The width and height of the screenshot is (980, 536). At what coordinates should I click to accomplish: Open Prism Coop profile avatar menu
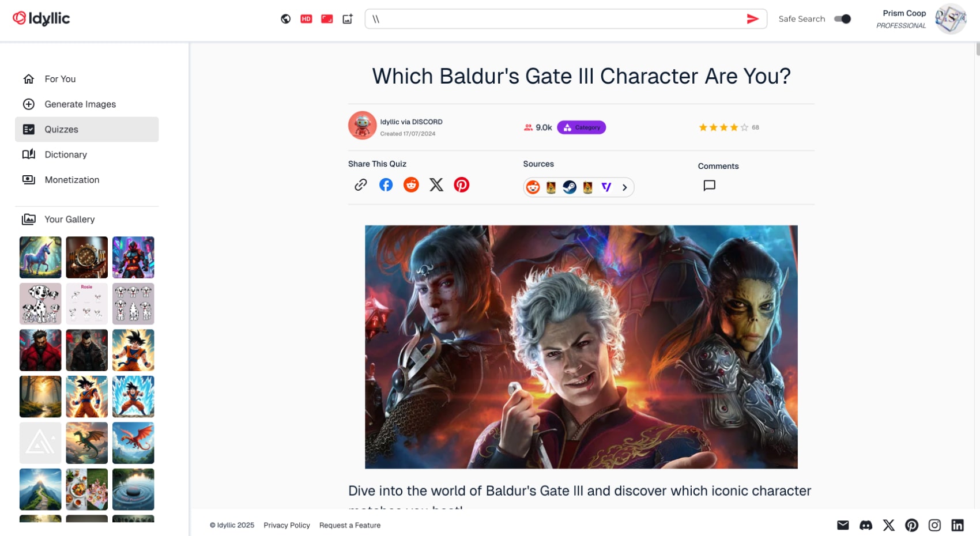click(950, 19)
